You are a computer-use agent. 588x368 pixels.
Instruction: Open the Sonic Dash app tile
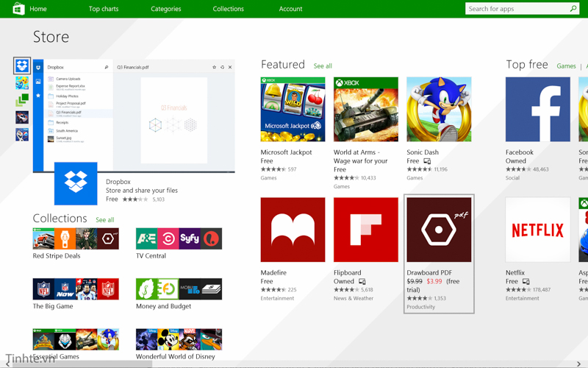click(x=439, y=109)
